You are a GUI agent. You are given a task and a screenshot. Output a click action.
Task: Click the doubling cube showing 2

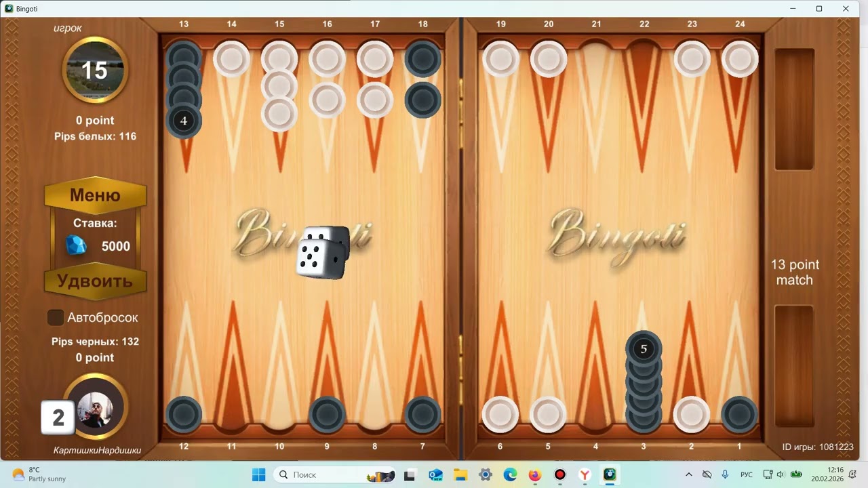coord(58,418)
